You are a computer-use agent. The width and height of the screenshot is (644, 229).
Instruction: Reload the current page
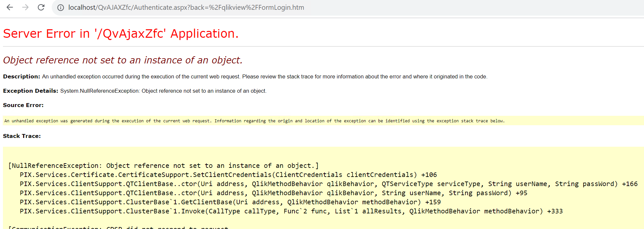41,7
